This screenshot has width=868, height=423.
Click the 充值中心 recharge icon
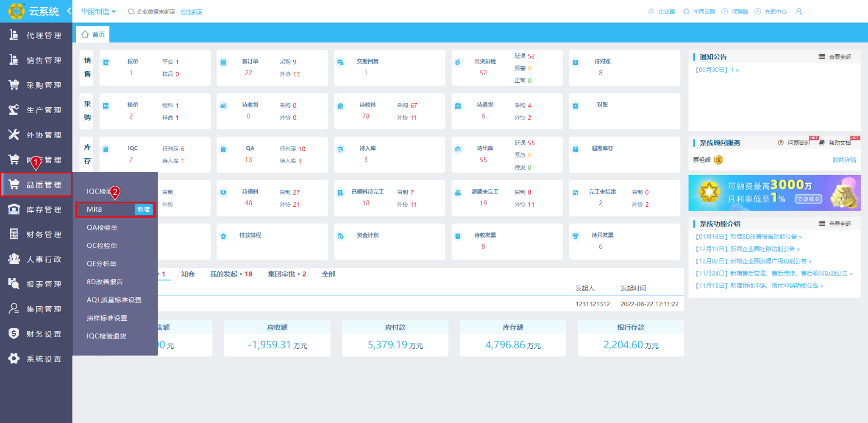click(758, 11)
